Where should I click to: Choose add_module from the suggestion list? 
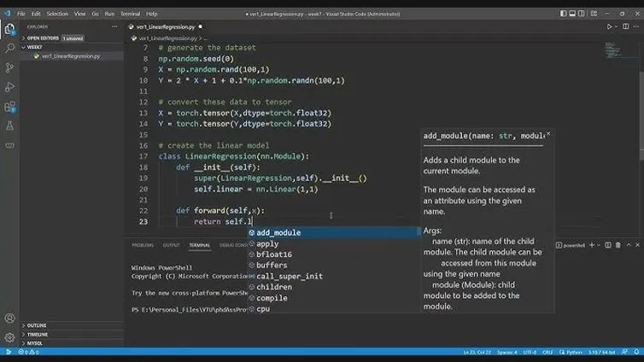(x=334, y=232)
